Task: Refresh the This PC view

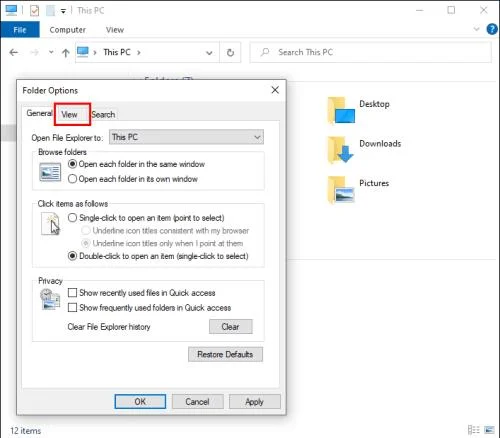Action: tap(230, 52)
